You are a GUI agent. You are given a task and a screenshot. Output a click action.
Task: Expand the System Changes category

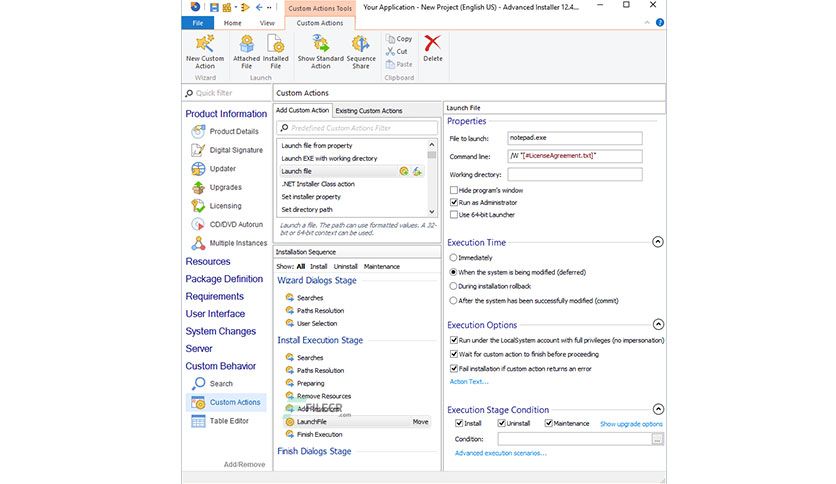click(x=221, y=331)
